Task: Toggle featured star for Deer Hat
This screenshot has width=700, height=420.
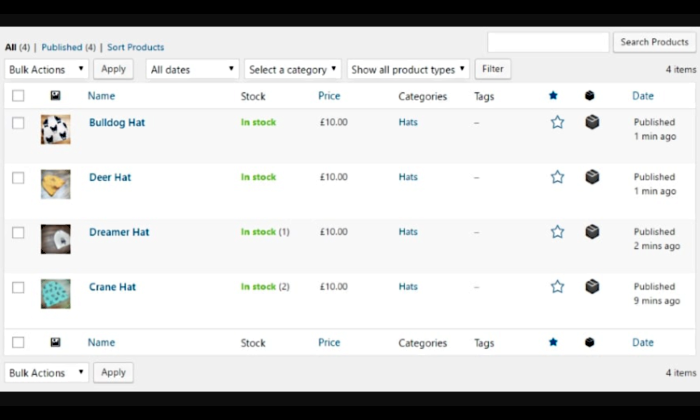Action: click(x=557, y=177)
